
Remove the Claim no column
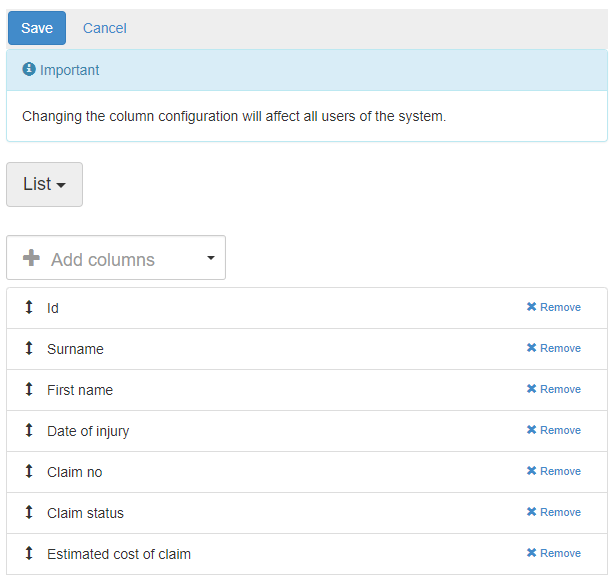[553, 471]
